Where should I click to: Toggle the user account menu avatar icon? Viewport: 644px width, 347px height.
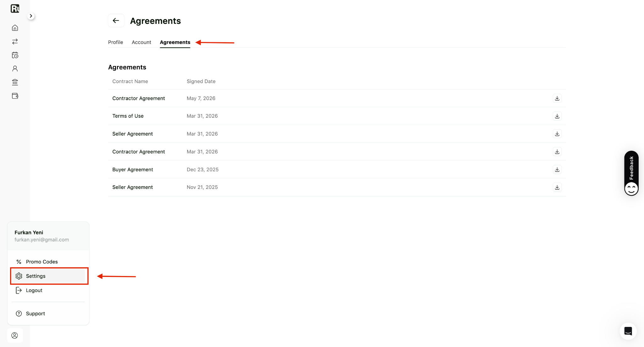(x=15, y=335)
